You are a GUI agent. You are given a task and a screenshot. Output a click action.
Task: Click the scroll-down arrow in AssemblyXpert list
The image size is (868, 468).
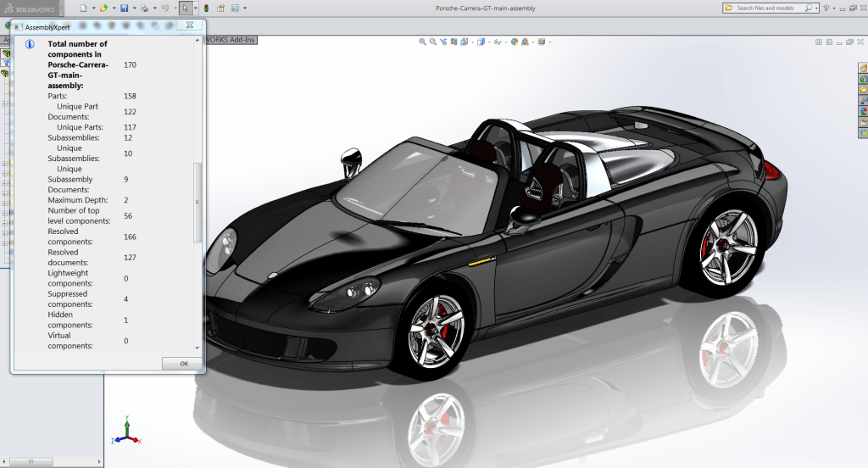click(x=198, y=348)
